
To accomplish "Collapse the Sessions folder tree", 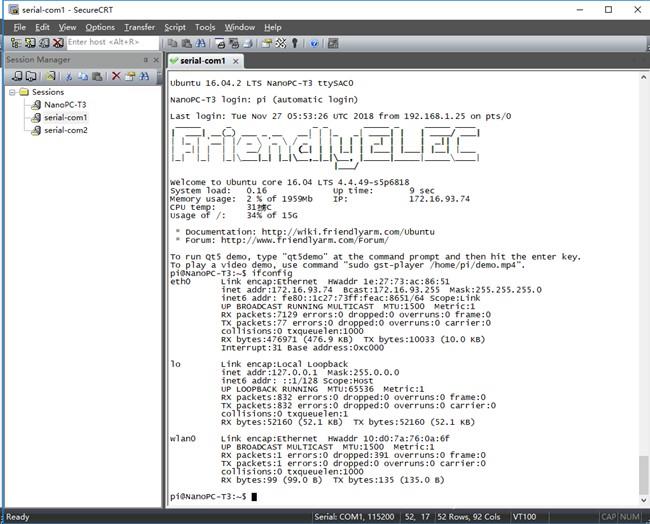I will point(12,92).
